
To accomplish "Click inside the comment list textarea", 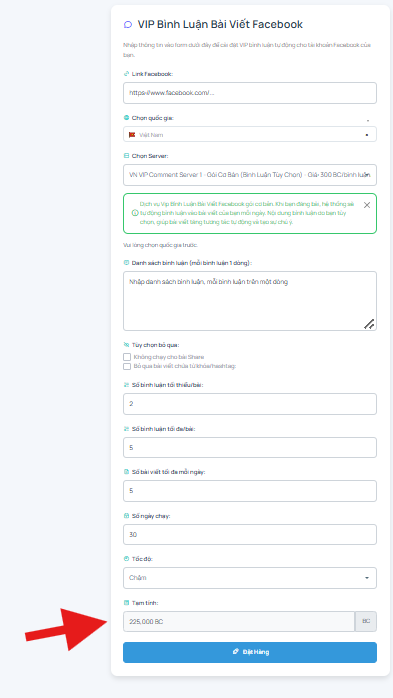I will pos(250,301).
